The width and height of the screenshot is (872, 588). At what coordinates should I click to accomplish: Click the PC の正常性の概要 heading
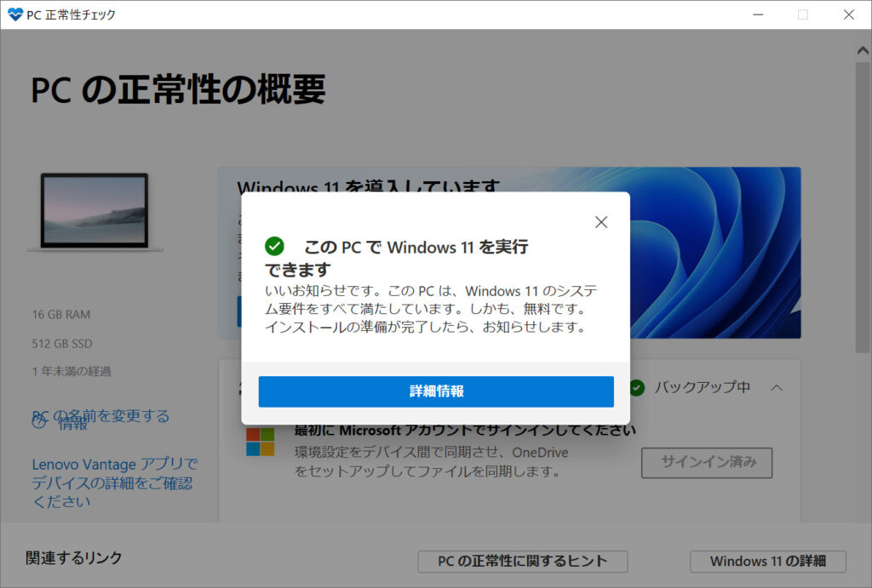[178, 89]
